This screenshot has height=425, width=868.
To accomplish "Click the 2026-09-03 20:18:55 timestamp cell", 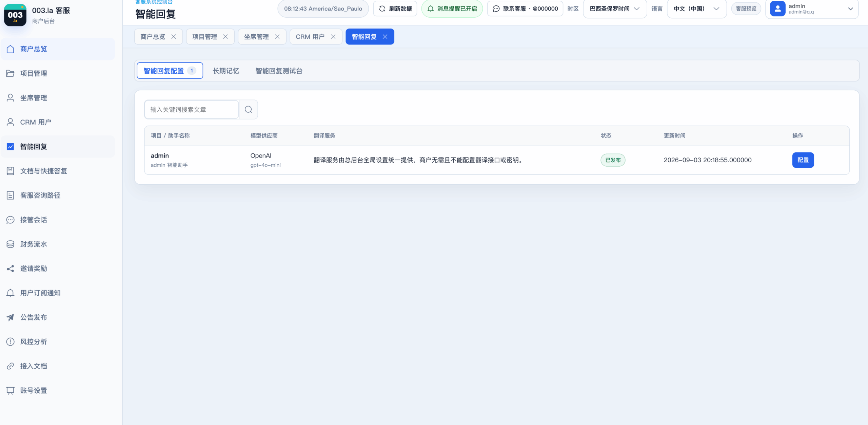I will pyautogui.click(x=708, y=160).
